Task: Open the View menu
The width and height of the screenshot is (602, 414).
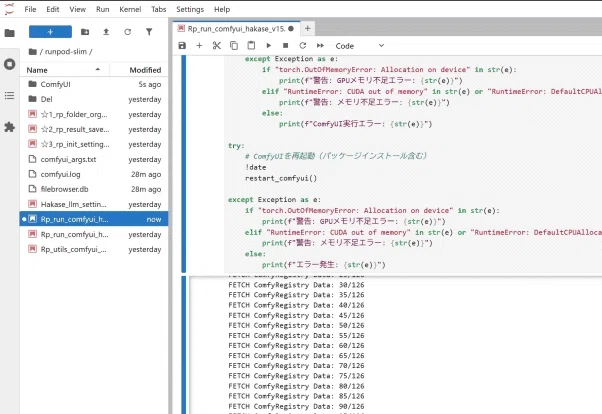Action: [78, 9]
